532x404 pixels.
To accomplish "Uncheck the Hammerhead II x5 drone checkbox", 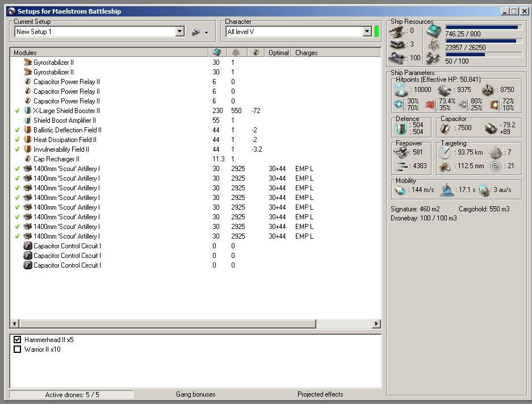I will point(17,339).
